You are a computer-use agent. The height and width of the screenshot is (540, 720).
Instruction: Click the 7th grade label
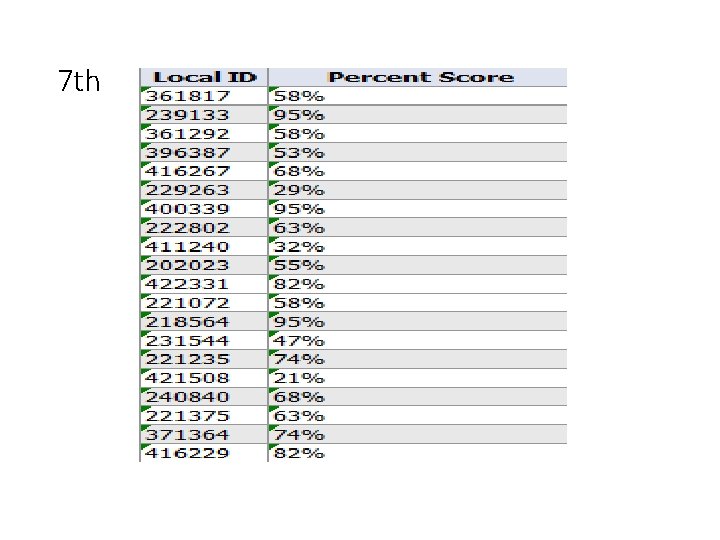point(79,81)
